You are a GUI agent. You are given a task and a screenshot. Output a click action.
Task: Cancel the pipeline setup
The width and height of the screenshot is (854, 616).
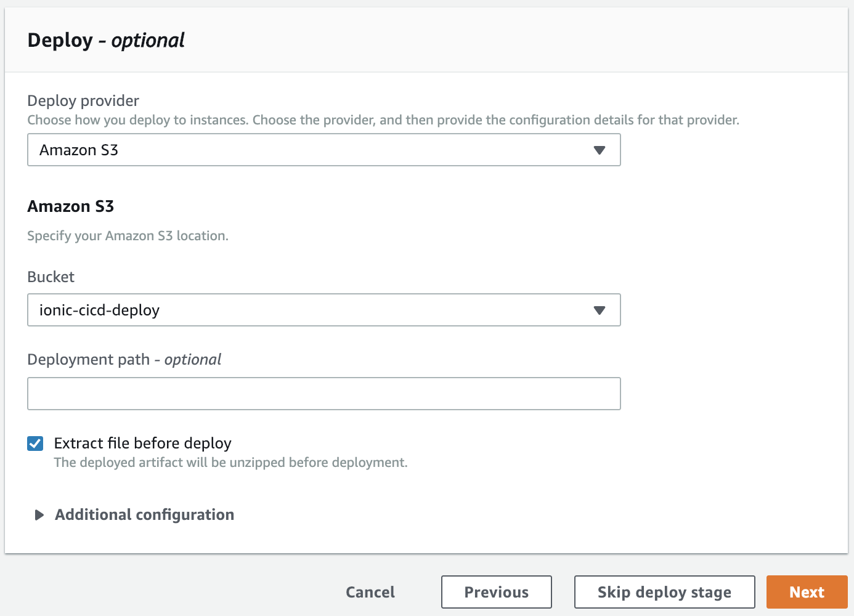click(x=370, y=592)
